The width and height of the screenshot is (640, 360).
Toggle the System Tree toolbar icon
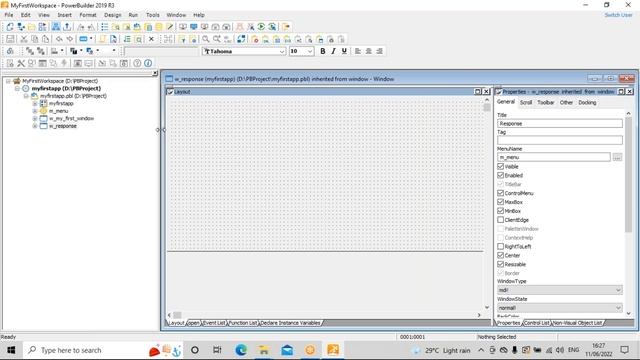click(x=56, y=27)
